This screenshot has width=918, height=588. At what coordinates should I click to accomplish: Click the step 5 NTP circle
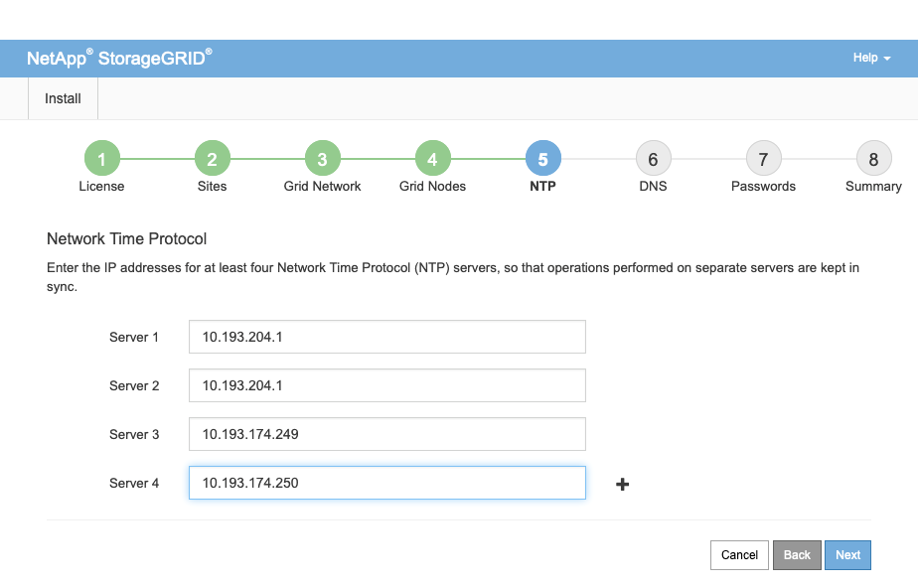542,159
